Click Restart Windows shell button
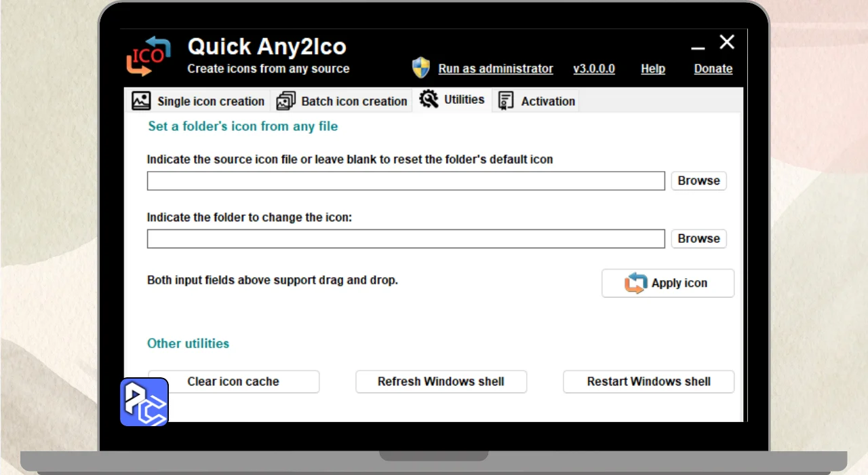 [648, 381]
